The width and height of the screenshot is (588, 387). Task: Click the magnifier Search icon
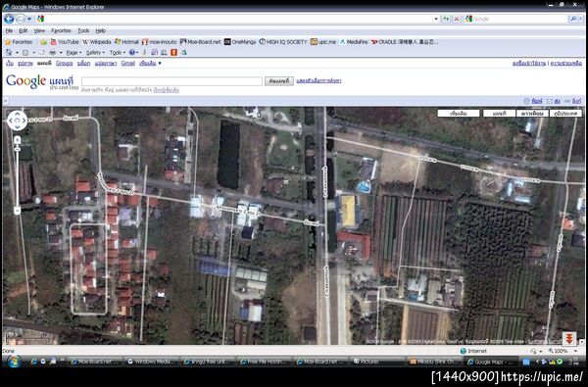coord(573,19)
